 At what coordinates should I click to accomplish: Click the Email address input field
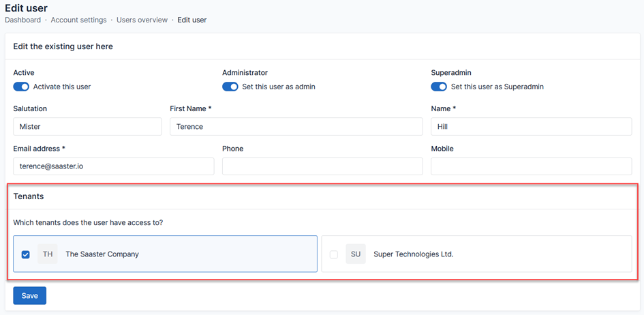point(113,166)
